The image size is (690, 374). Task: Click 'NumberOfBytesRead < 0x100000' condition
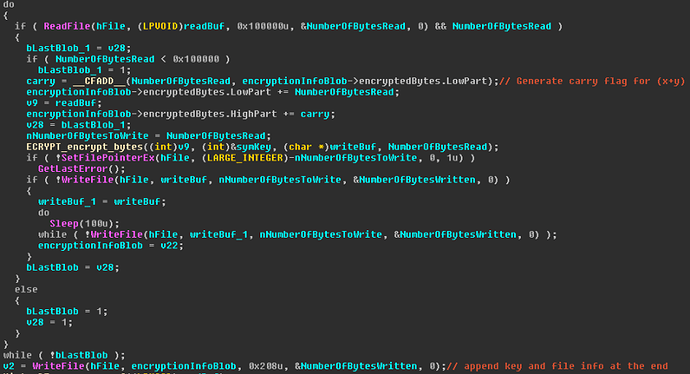click(137, 59)
